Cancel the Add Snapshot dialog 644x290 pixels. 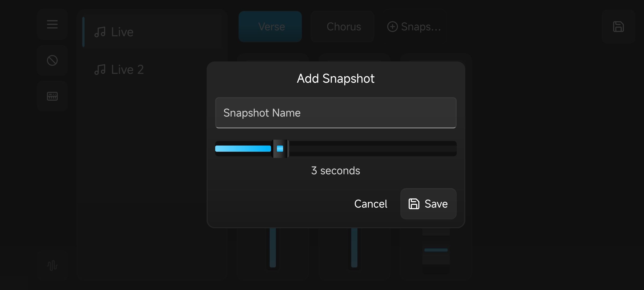(x=371, y=204)
